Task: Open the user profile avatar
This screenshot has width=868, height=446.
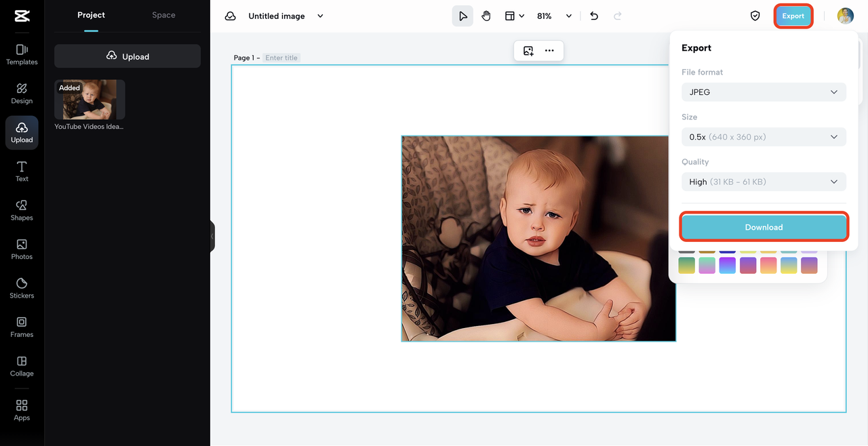Action: [845, 16]
